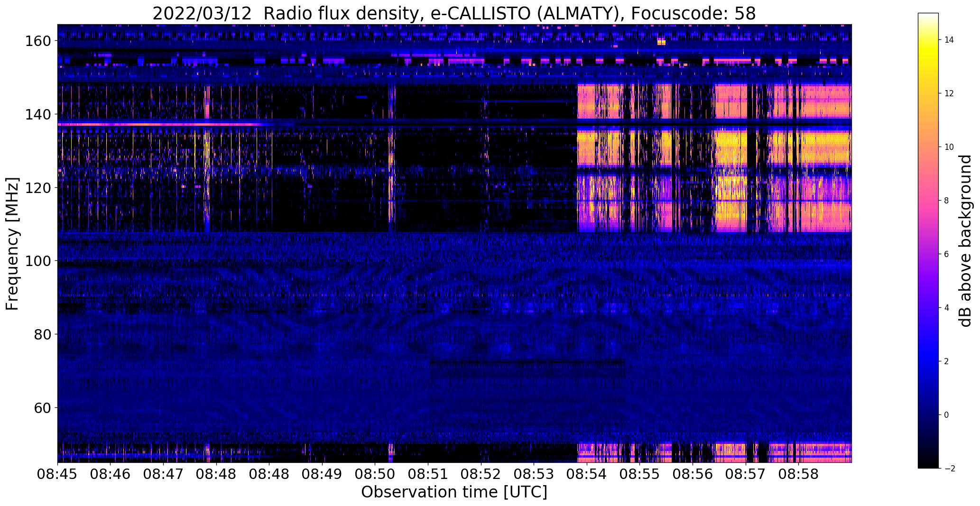
Task: Click the colorbar tick value 4
Action: pos(947,308)
